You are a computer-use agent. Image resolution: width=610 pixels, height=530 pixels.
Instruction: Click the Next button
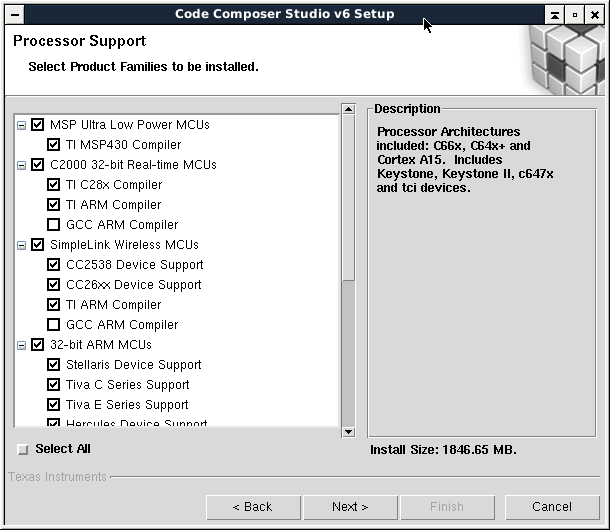click(x=350, y=507)
